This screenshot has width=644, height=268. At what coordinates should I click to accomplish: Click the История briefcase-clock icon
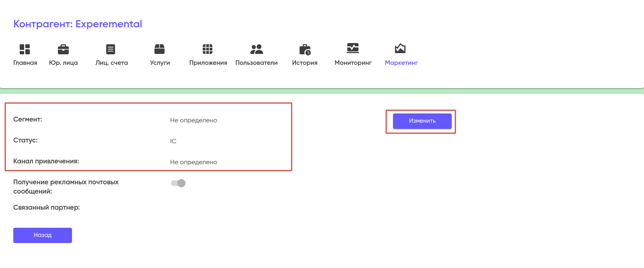(305, 49)
